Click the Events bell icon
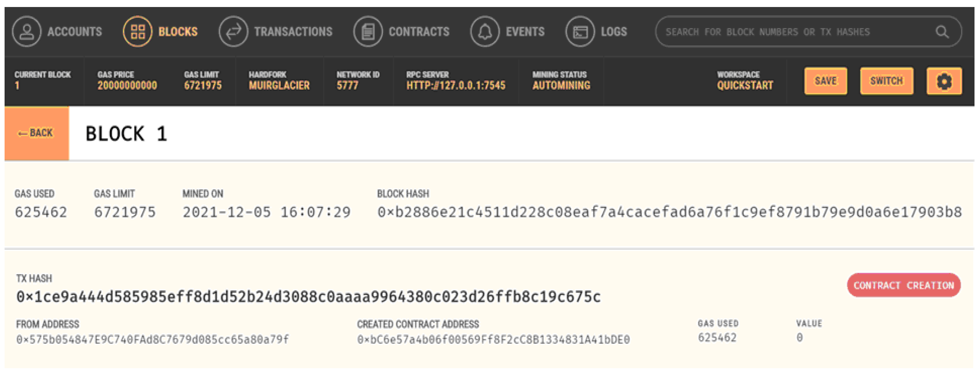The image size is (980, 375). (x=485, y=31)
